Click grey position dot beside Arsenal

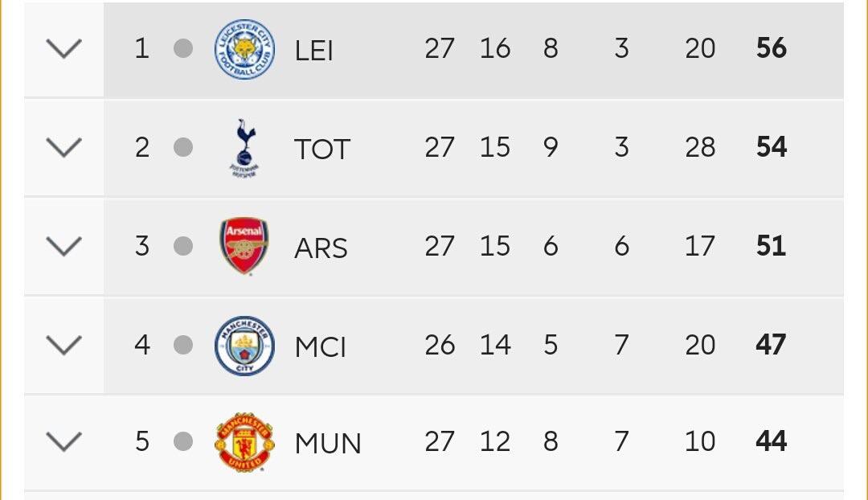[x=183, y=246]
